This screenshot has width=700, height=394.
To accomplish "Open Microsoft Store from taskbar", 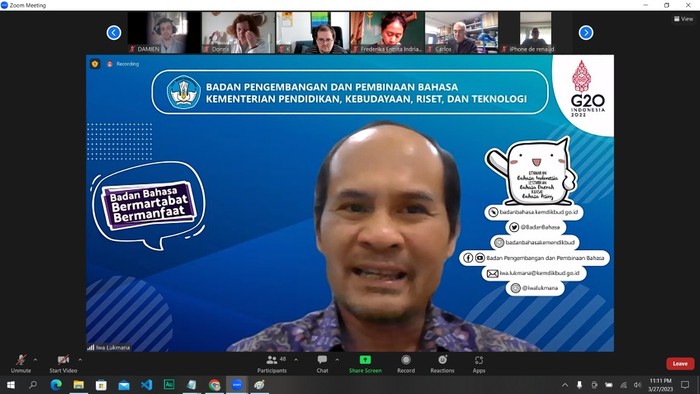I will click(101, 385).
